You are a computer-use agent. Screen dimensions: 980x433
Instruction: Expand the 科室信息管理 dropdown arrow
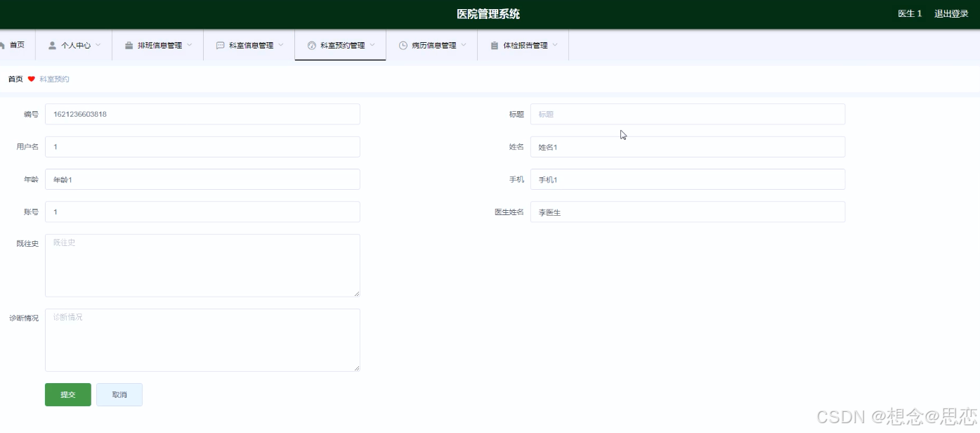pos(280,45)
